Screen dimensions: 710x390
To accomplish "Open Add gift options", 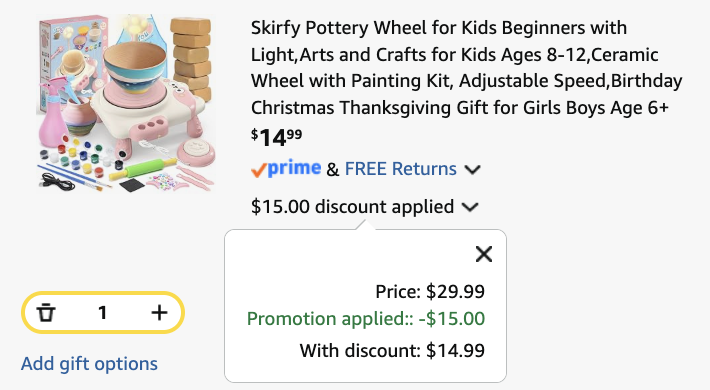I will (x=89, y=364).
